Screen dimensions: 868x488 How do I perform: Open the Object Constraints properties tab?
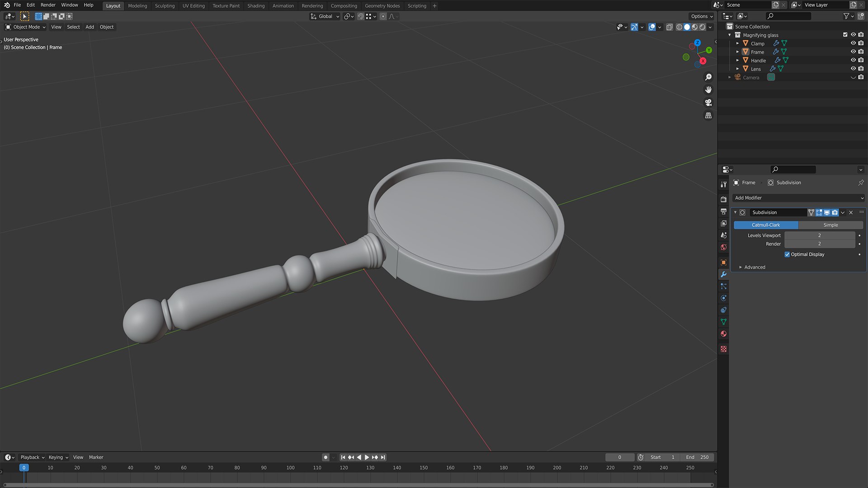point(723,310)
